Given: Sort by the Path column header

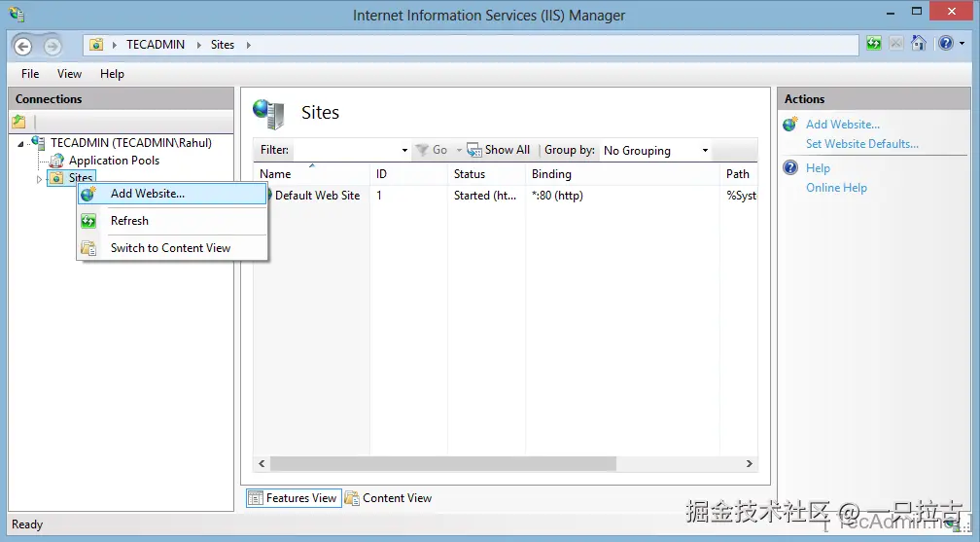Looking at the screenshot, I should click(x=739, y=174).
